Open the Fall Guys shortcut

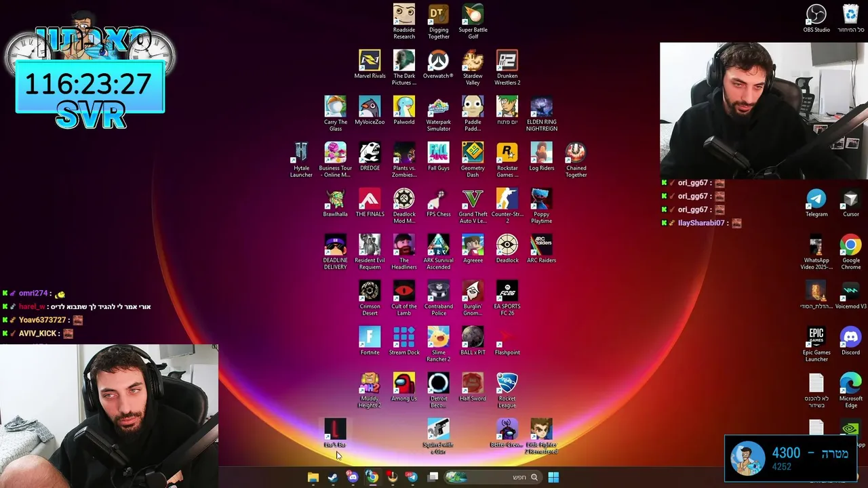click(x=439, y=157)
